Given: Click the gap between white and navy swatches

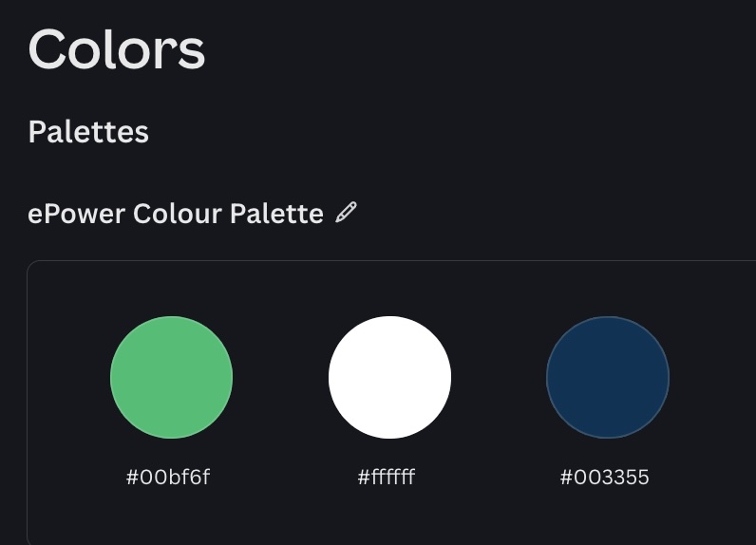Looking at the screenshot, I should (499, 377).
